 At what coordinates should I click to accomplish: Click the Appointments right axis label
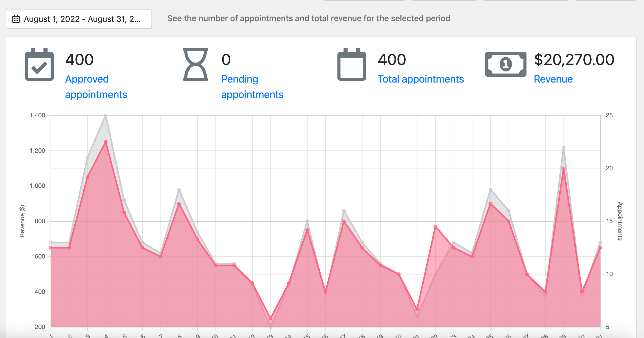(620, 221)
